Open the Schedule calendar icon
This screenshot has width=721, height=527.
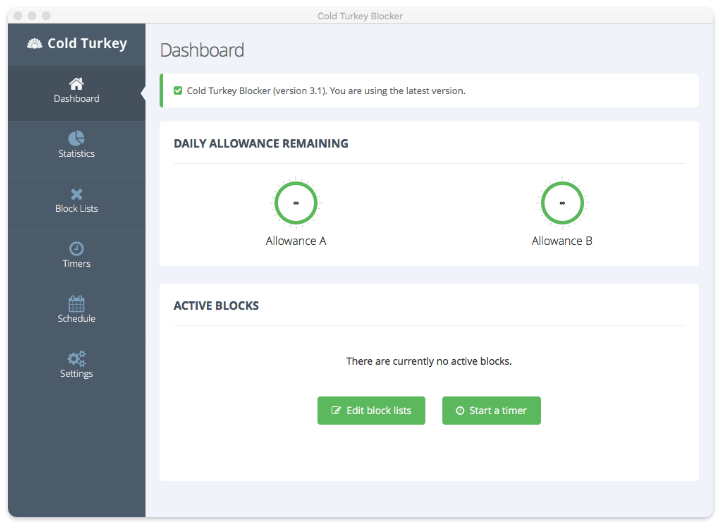(76, 304)
